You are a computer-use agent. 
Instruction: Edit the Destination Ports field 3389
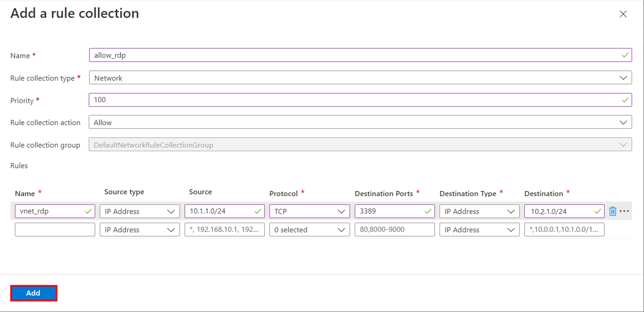(395, 211)
